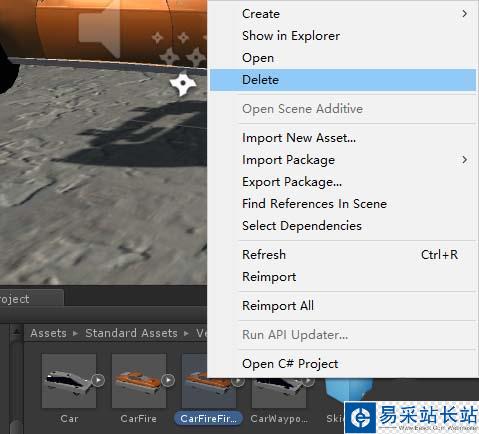Select Open in the context menu
The width and height of the screenshot is (479, 434).
343,58
